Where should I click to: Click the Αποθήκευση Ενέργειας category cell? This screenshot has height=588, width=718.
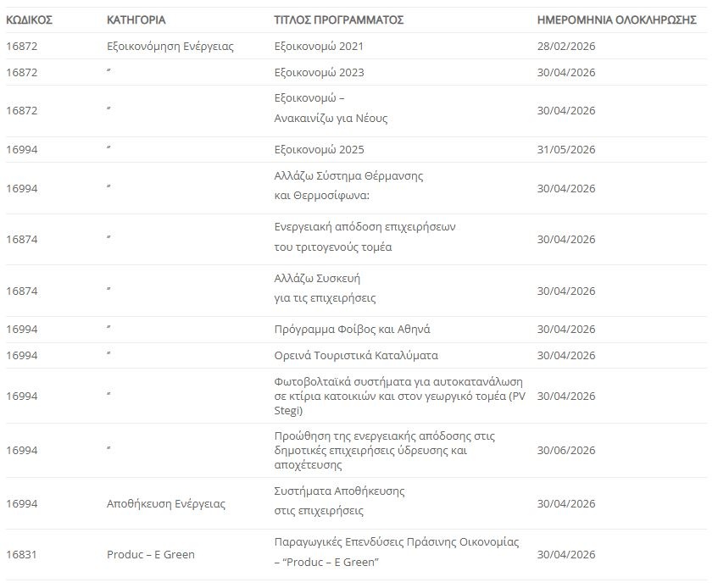(166, 503)
